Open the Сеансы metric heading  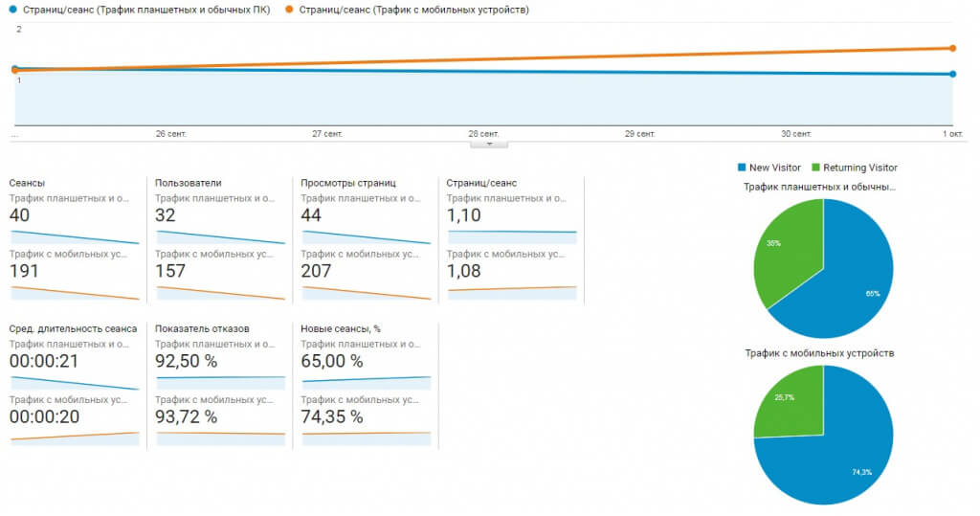(x=27, y=183)
